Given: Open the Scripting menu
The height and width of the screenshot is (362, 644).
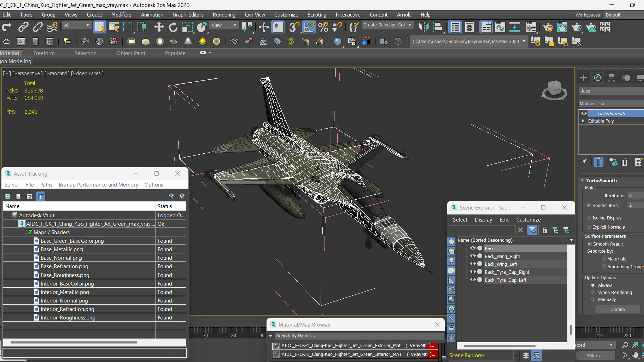Looking at the screenshot, I should point(317,15).
